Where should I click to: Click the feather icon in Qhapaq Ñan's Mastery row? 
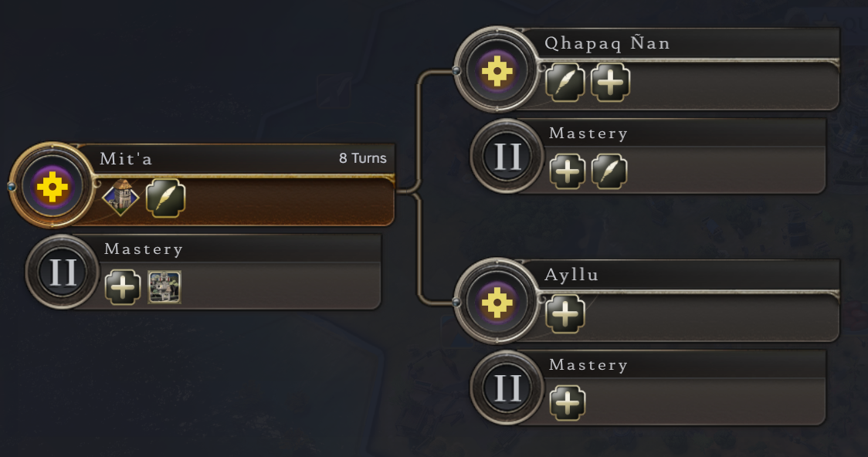tap(609, 171)
